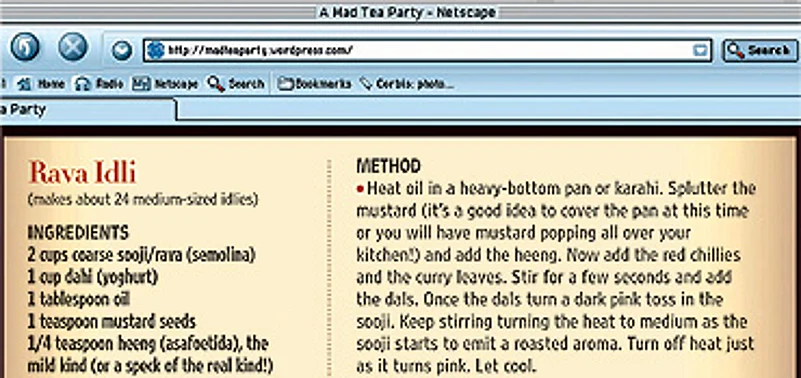Open Home from the personal toolbar
Screen dimensions: 801x378
point(41,84)
